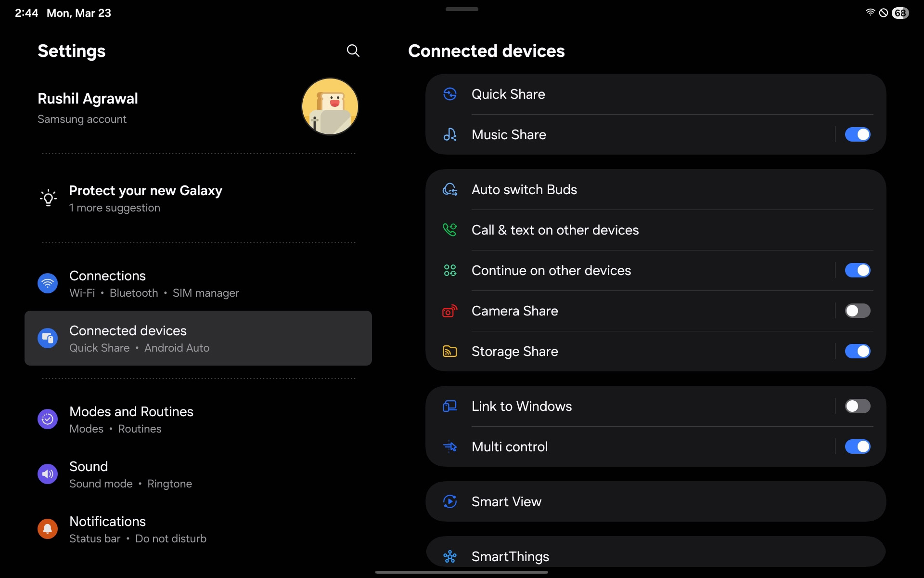Tap the bottom navigation gesture handle
Screen dimensions: 924x578
click(462, 572)
